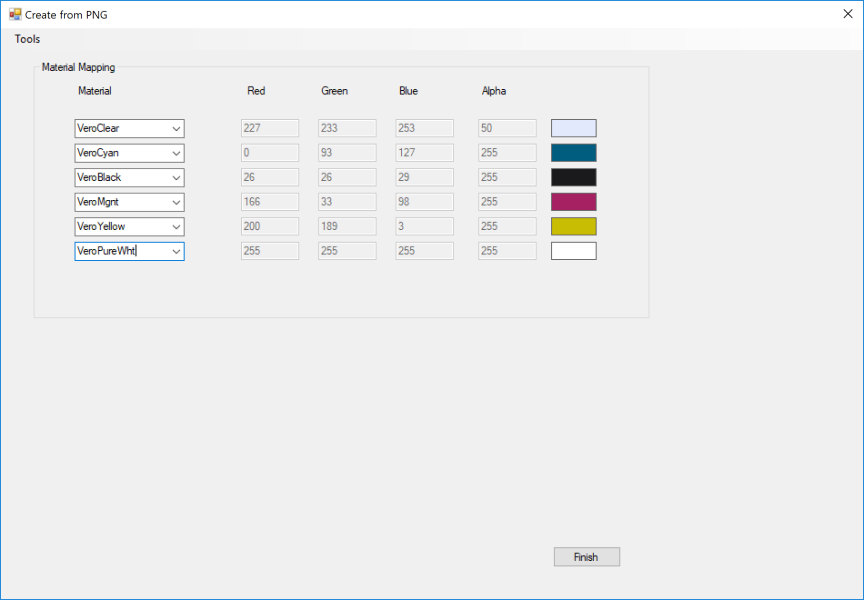Click the Blue field showing 127
Image resolution: width=864 pixels, height=600 pixels.
[424, 153]
